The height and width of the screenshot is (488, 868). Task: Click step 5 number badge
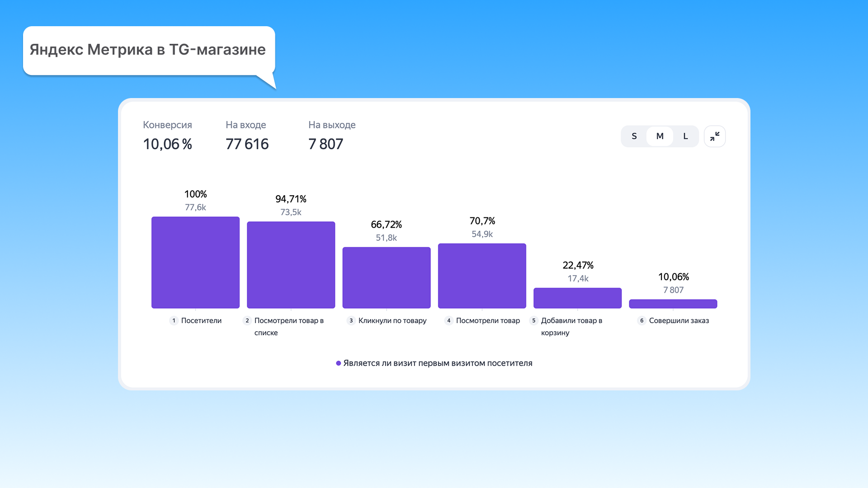pos(533,320)
